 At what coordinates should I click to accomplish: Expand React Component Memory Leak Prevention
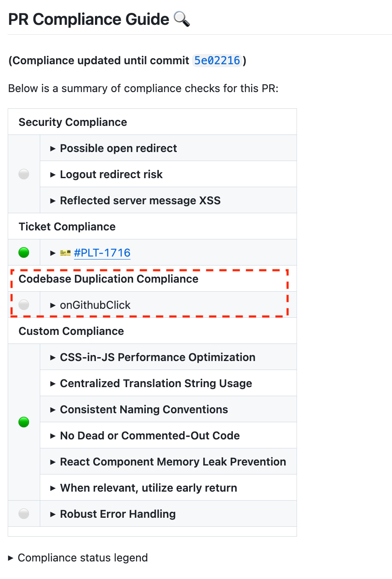(172, 462)
